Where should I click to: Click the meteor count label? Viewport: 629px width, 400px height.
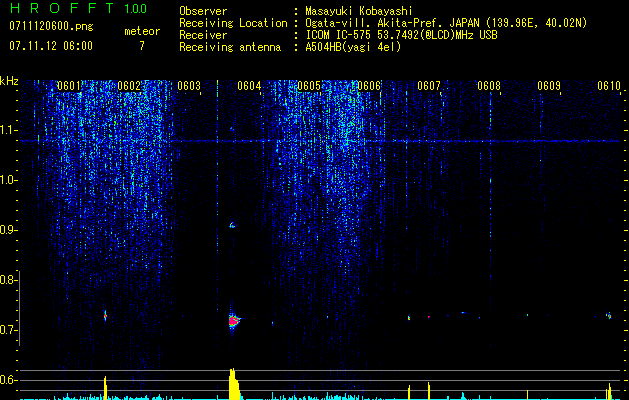pyautogui.click(x=142, y=31)
